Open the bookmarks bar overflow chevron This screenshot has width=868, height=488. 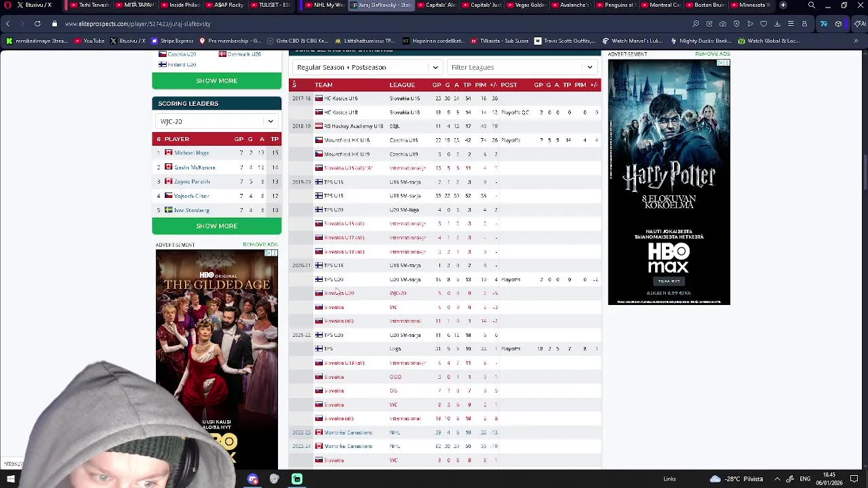[x=856, y=41]
